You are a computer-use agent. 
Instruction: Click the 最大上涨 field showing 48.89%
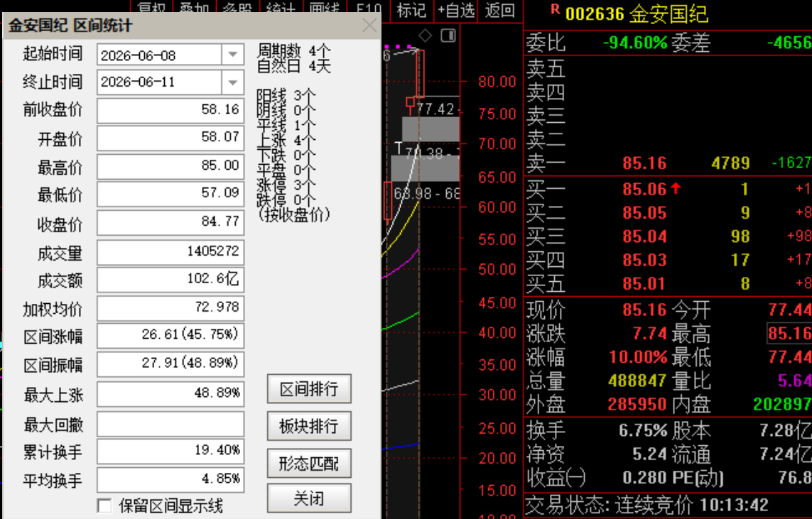tap(170, 394)
